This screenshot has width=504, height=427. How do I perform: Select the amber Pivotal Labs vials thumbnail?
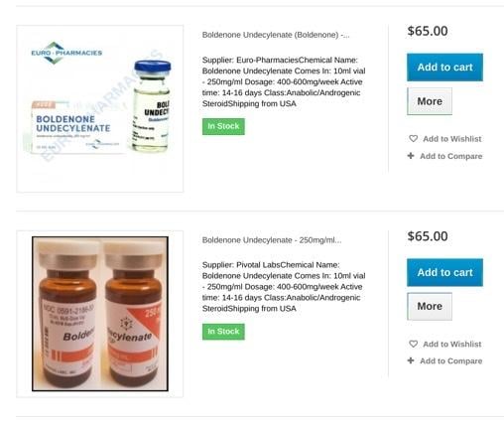(99, 314)
